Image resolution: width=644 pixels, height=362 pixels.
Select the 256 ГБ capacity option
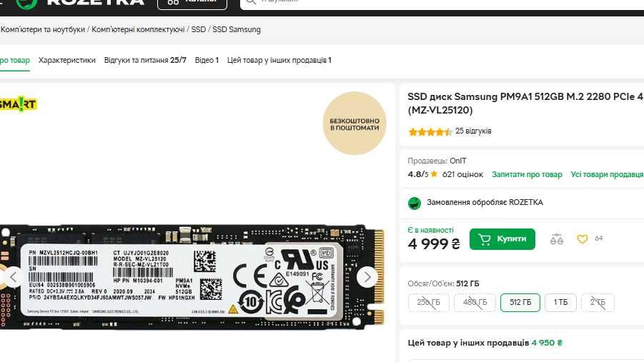click(429, 303)
